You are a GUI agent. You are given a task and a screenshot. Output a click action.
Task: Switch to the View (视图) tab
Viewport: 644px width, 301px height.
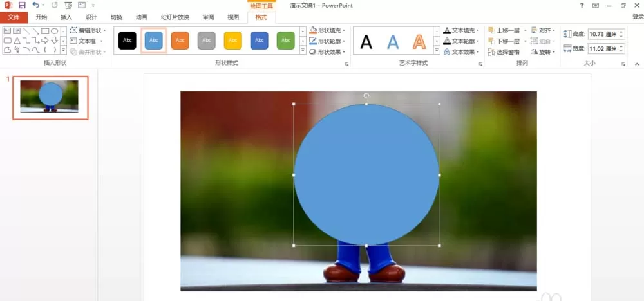[233, 17]
